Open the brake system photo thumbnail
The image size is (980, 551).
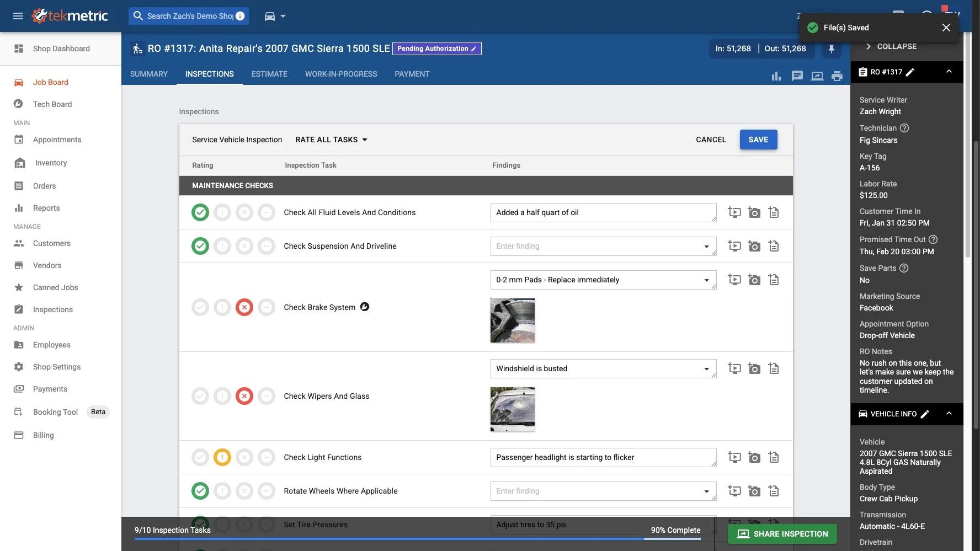coord(513,320)
